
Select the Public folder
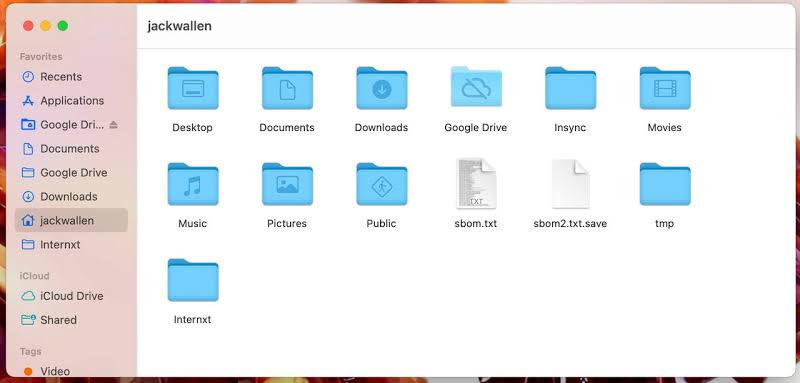382,184
